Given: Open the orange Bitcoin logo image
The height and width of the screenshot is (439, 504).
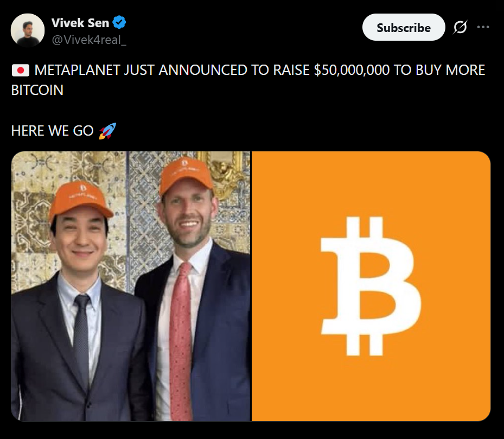Looking at the screenshot, I should coord(371,286).
